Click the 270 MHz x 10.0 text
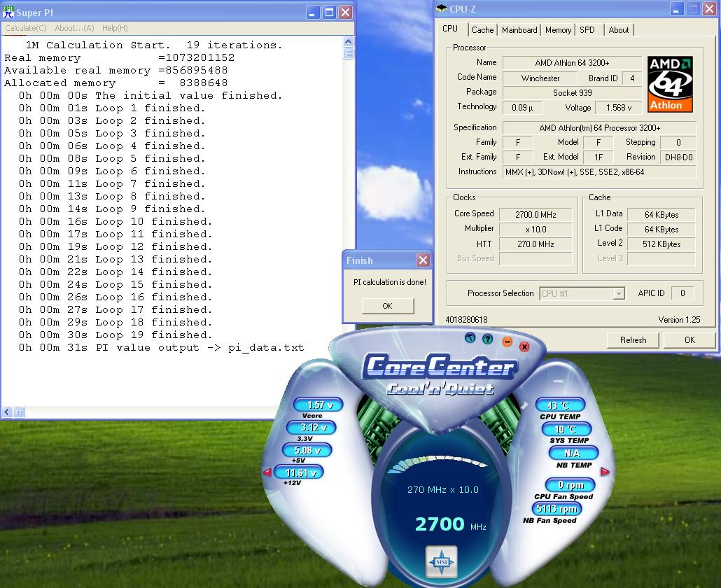The width and height of the screenshot is (721, 588). click(x=443, y=489)
